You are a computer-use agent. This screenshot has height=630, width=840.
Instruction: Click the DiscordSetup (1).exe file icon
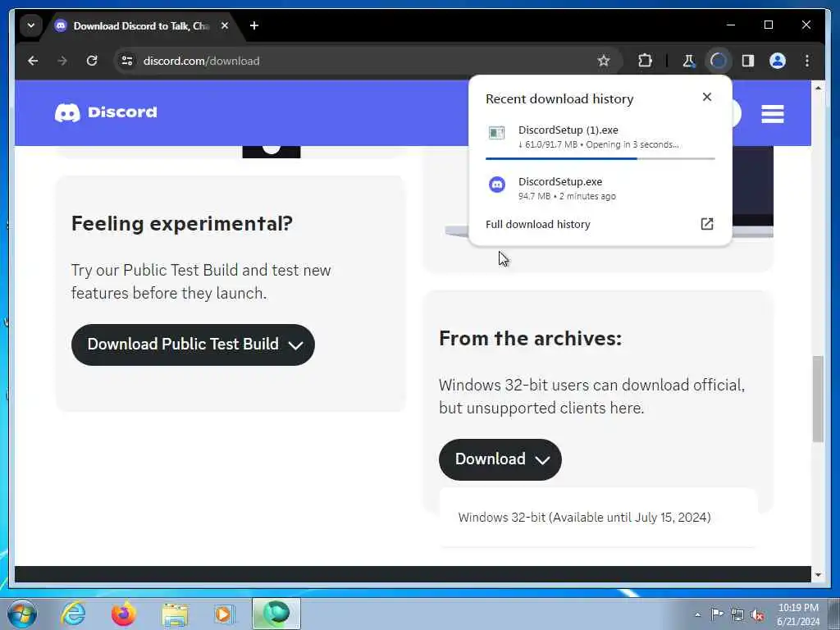point(496,133)
